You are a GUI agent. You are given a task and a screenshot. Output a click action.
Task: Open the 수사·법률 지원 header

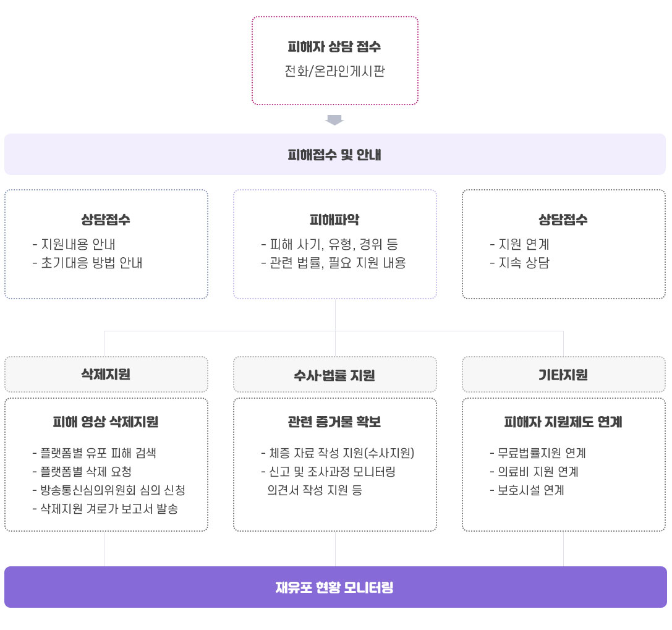[x=334, y=374]
